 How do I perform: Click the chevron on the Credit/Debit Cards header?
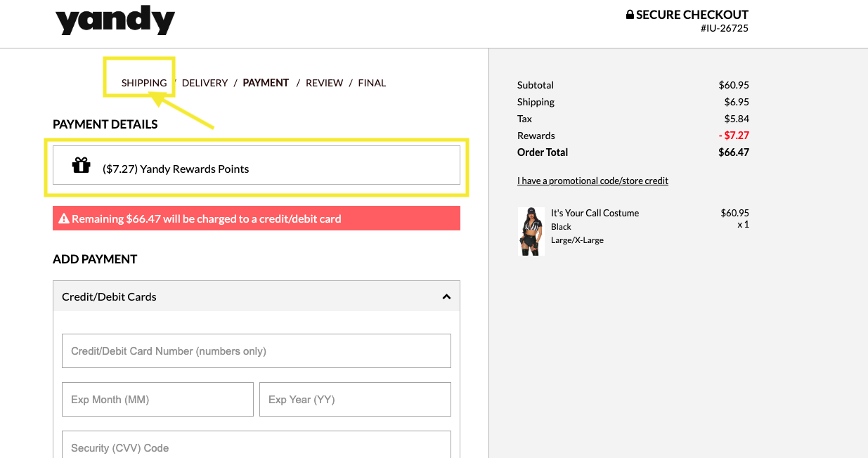pyautogui.click(x=446, y=296)
